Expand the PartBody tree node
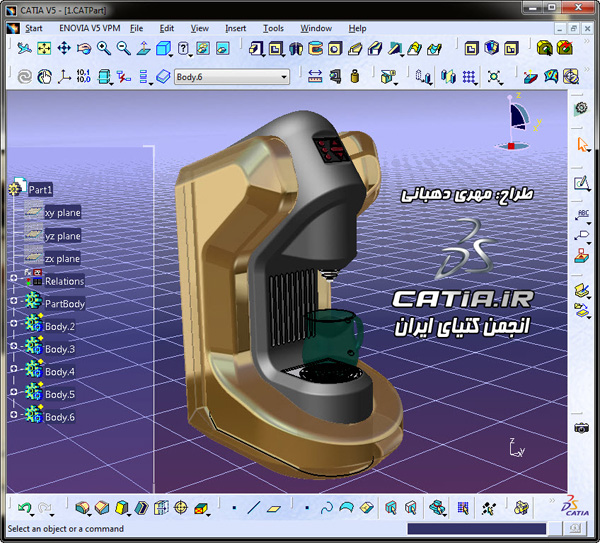 (14, 301)
